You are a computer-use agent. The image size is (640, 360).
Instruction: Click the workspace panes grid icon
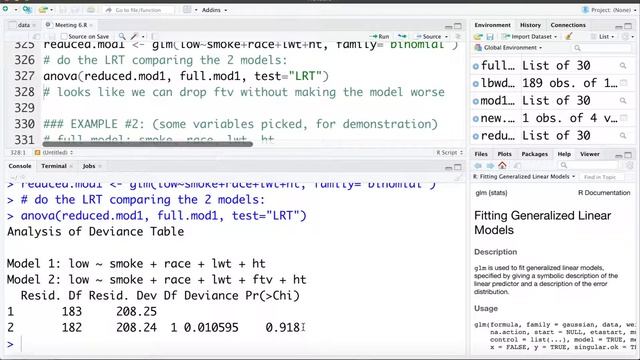(187, 9)
